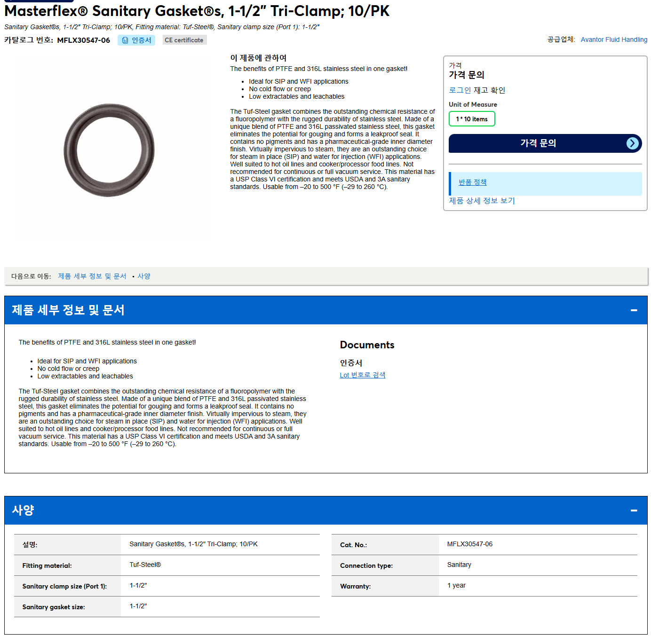Click the 로그인 link to check stock
651x644 pixels.
pos(460,90)
